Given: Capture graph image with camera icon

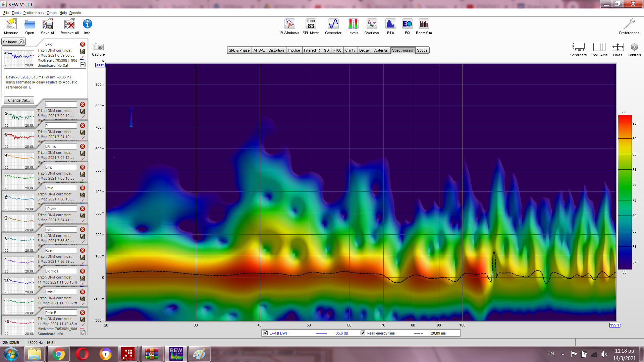Looking at the screenshot, I should [x=98, y=47].
